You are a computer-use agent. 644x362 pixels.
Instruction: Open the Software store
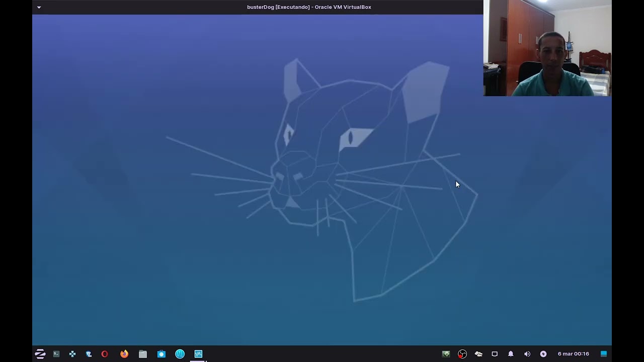coord(162,354)
